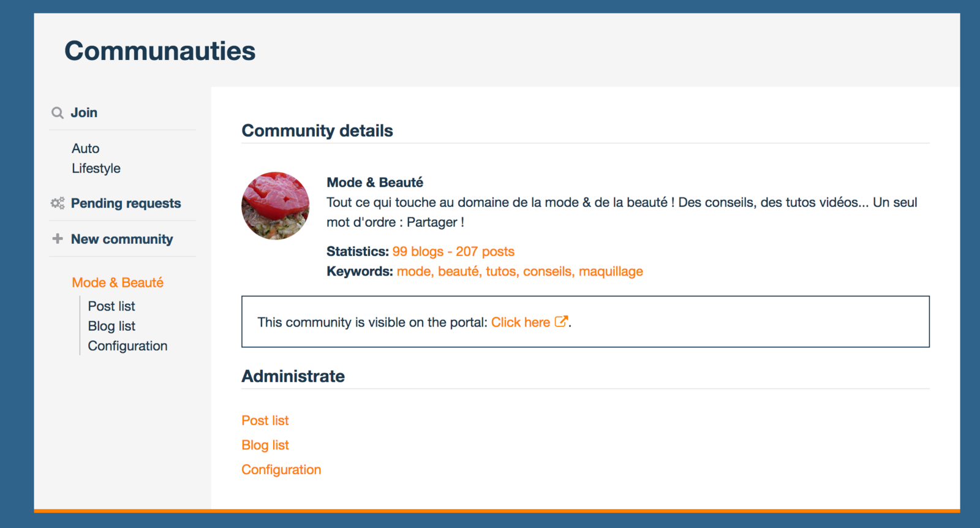Open Blog list link under Administrate

[265, 445]
